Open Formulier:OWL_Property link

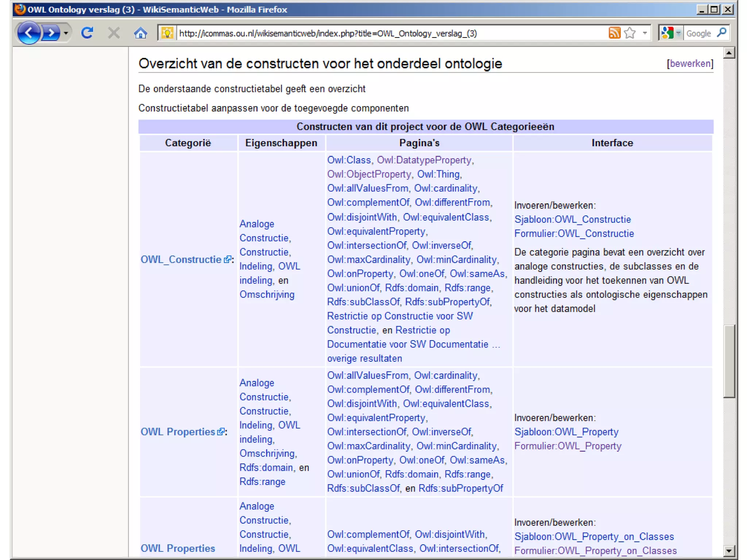tap(568, 446)
